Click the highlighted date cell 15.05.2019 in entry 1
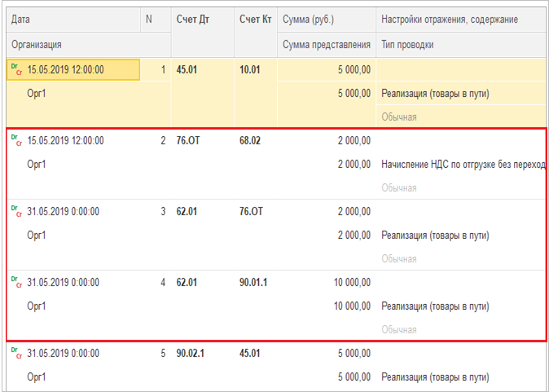Image resolution: width=549 pixels, height=392 pixels. click(x=66, y=70)
